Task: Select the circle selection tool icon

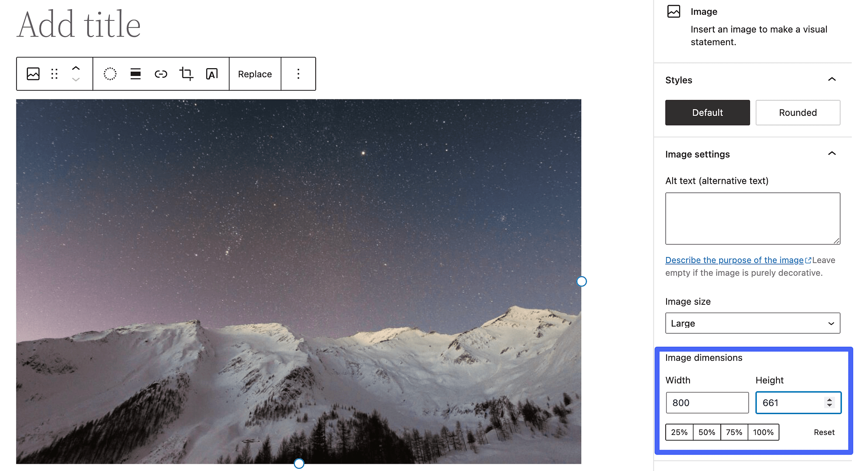Action: coord(110,74)
